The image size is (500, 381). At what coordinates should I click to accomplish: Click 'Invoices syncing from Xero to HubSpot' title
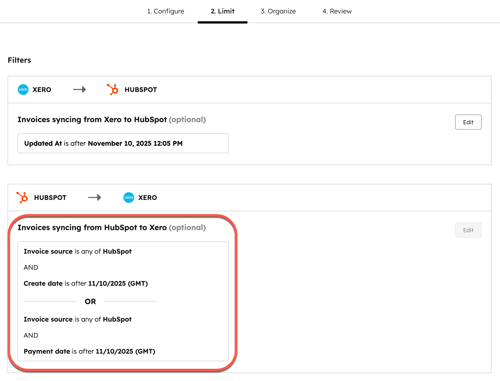coord(92,119)
